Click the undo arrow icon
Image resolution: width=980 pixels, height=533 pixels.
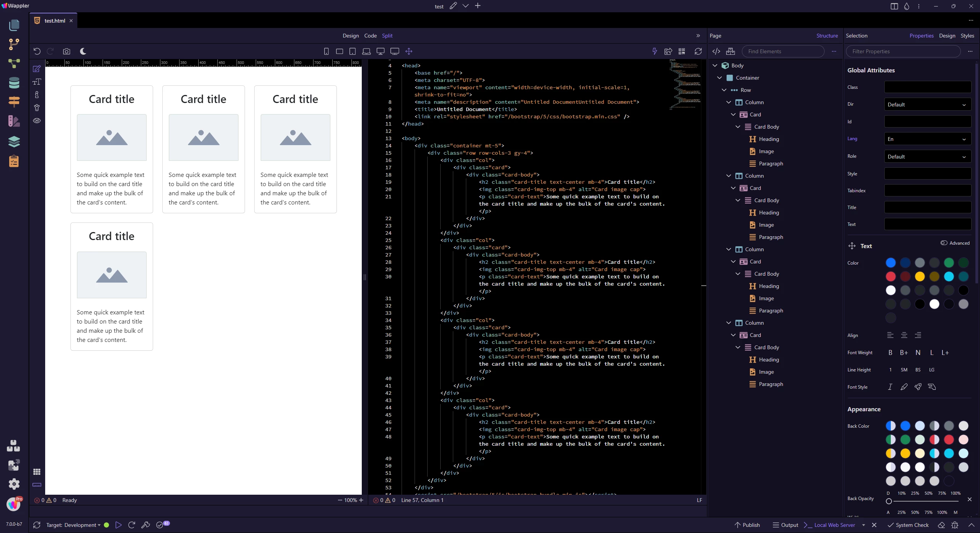(x=37, y=51)
